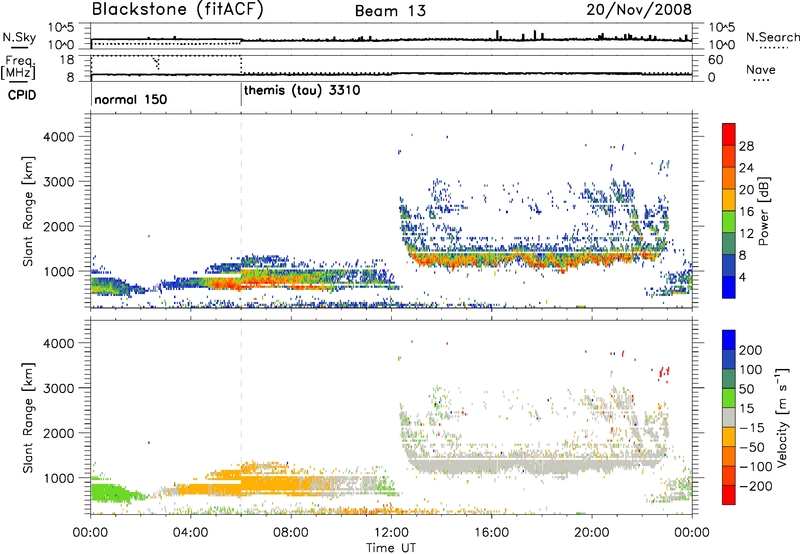Click the 'N.Search' legend label

tap(772, 37)
